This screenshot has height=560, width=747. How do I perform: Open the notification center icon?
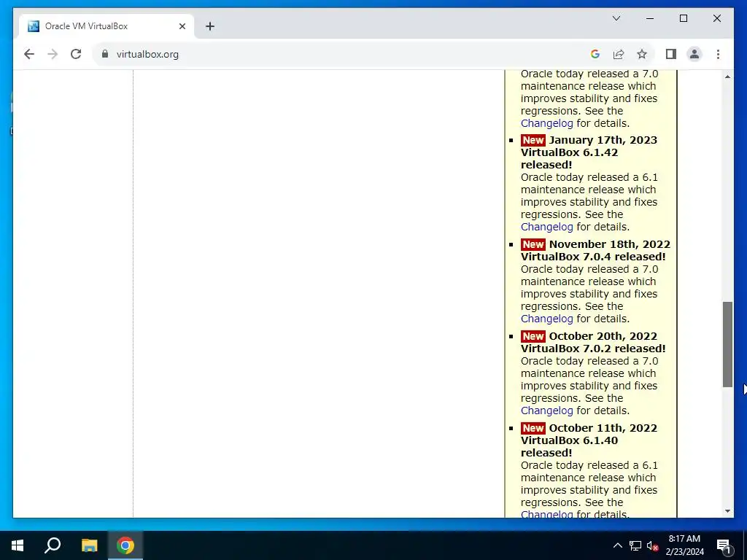pyautogui.click(x=723, y=545)
